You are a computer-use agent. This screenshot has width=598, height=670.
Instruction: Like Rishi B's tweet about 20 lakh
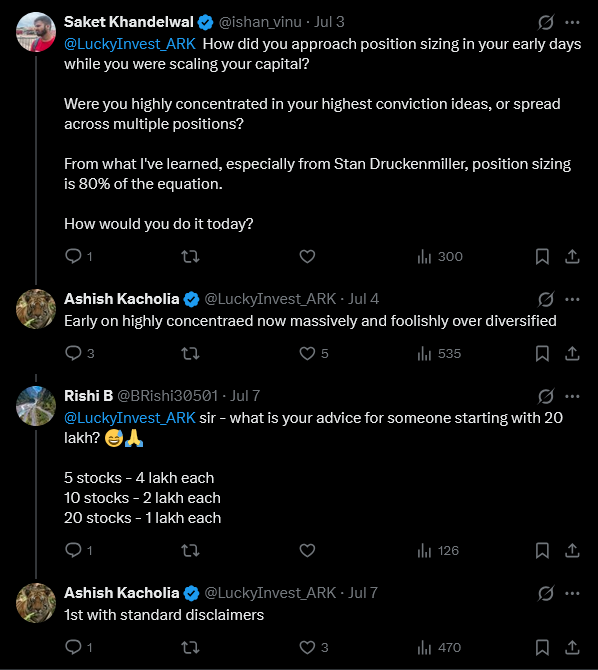307,550
